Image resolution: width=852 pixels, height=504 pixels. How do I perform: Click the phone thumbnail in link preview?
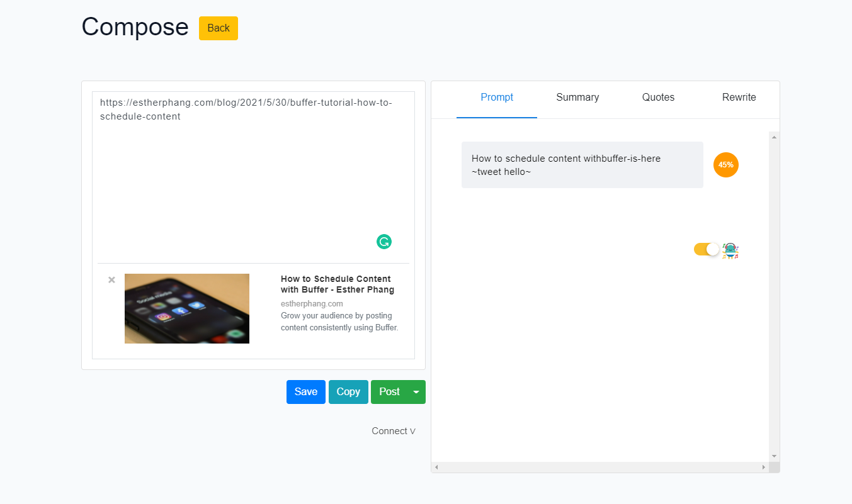(187, 308)
